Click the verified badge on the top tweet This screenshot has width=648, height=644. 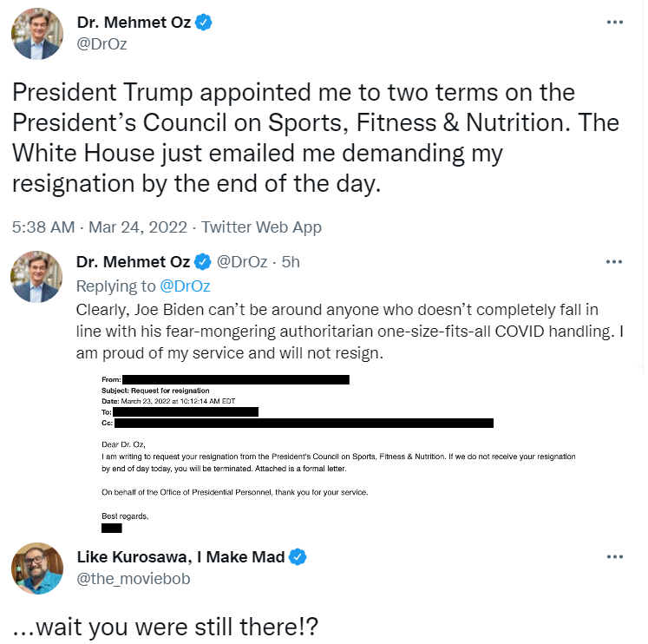pyautogui.click(x=204, y=23)
